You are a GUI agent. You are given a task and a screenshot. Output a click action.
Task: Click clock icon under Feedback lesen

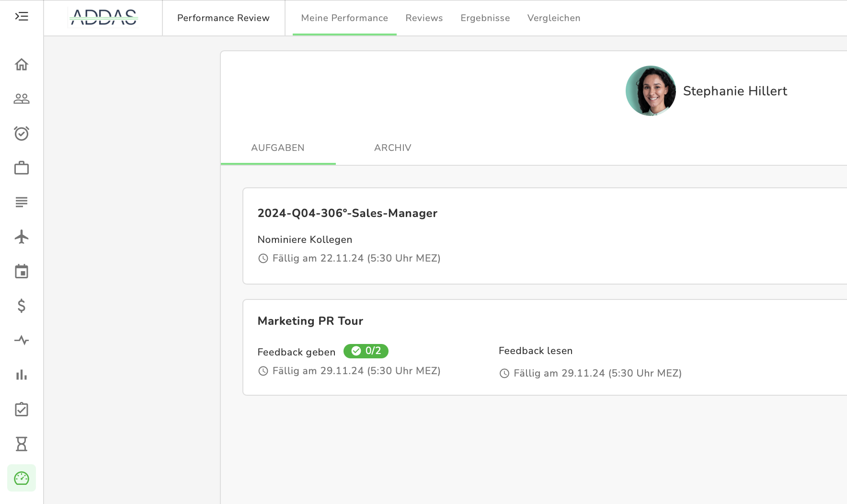(x=504, y=374)
